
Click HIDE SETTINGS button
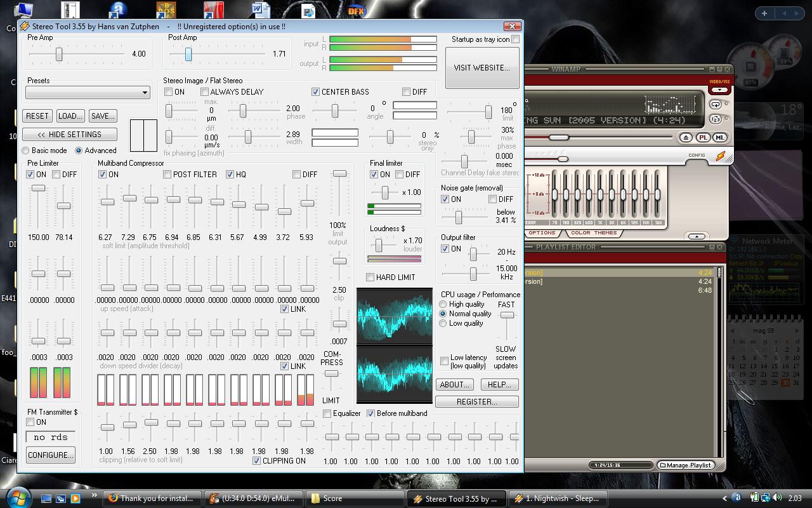pos(69,135)
